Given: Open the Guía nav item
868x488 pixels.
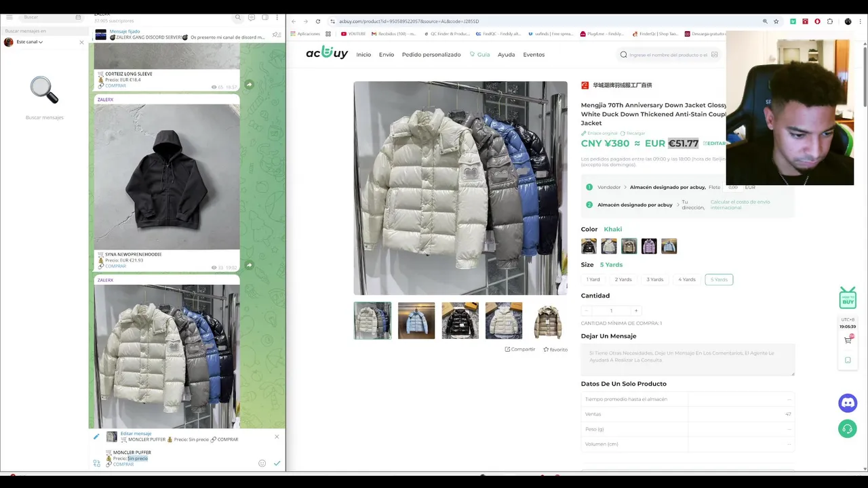Looking at the screenshot, I should (x=479, y=55).
